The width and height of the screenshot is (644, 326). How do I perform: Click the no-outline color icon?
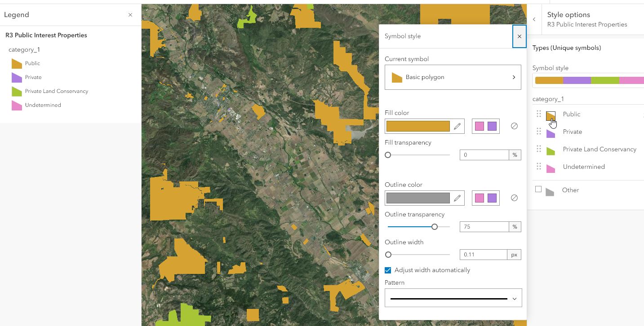514,198
